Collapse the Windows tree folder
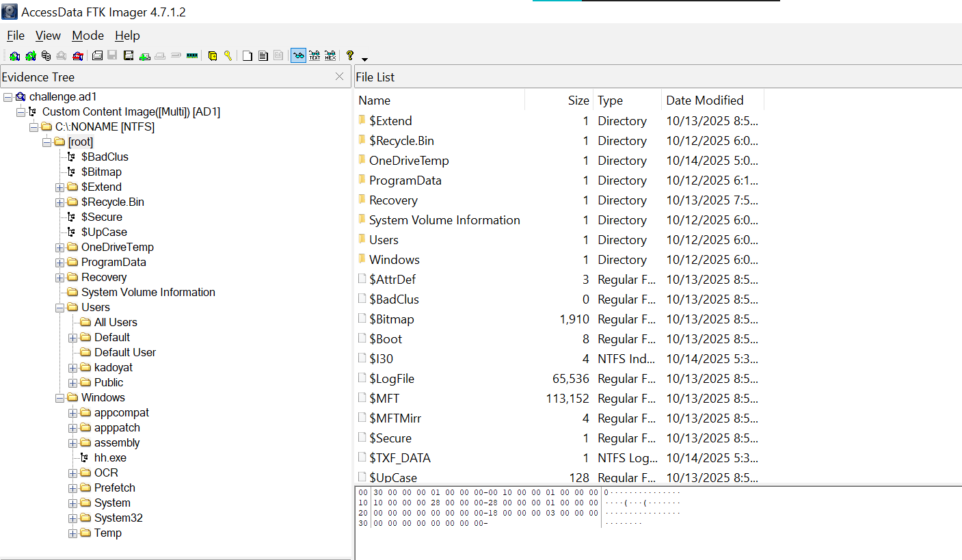The height and width of the screenshot is (560, 962). coord(59,398)
